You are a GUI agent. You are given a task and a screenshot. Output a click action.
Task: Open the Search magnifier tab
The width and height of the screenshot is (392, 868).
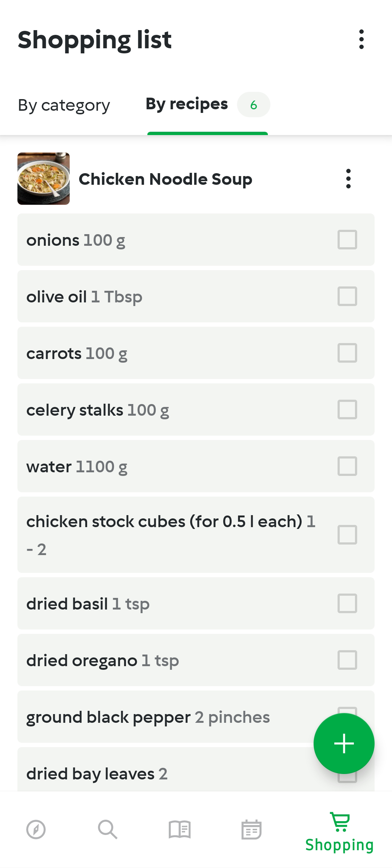click(107, 830)
